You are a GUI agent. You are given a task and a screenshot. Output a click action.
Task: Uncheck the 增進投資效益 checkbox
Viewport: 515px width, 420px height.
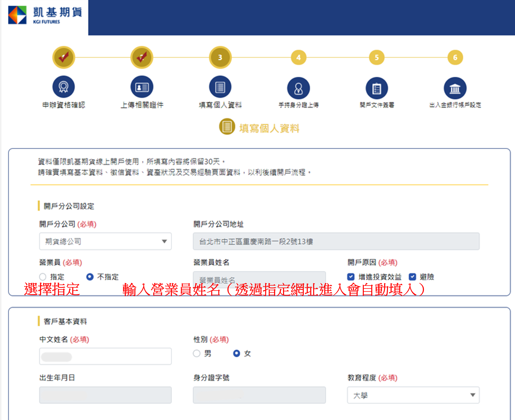351,277
